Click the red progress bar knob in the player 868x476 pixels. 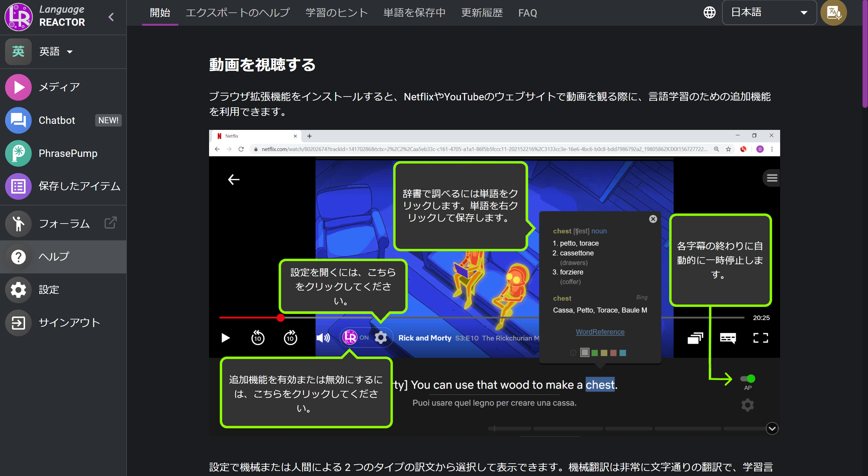tap(280, 318)
